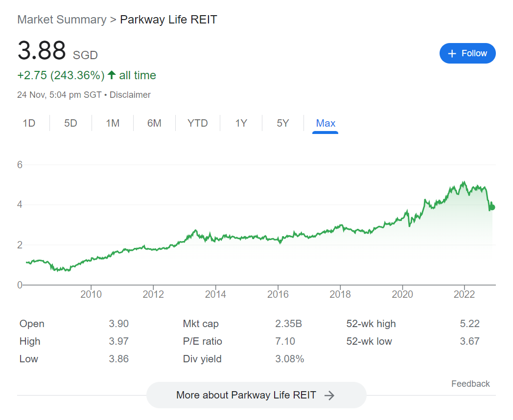Viewport: 513px width, 420px height.
Task: Select the 6M chart range tab
Action: point(154,123)
